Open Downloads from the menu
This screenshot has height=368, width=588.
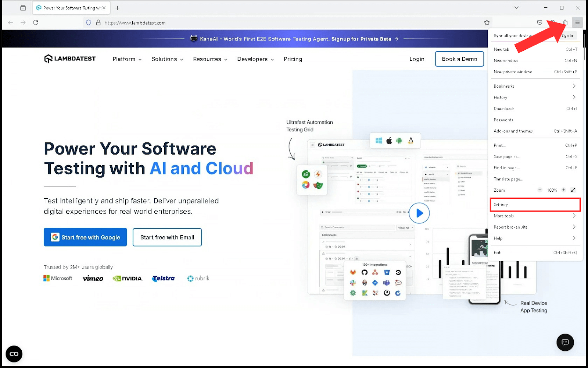[x=535, y=109]
